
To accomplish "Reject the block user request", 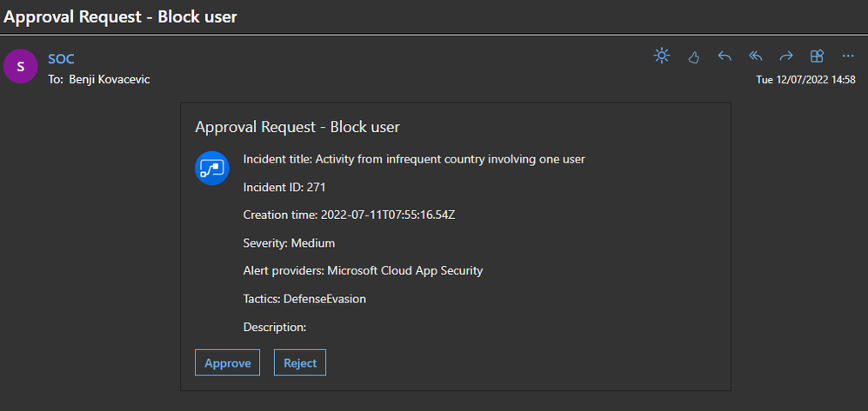I will coord(300,362).
